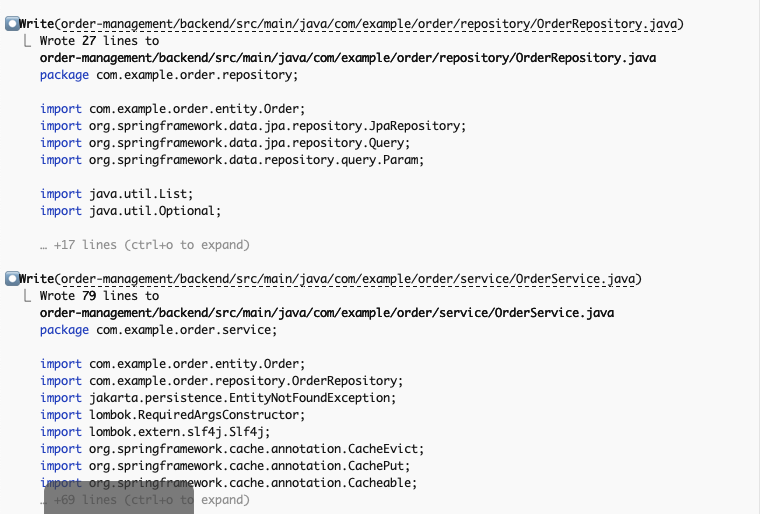The height and width of the screenshot is (514, 760).
Task: Click the gray overlay box at the bottom
Action: click(119, 498)
